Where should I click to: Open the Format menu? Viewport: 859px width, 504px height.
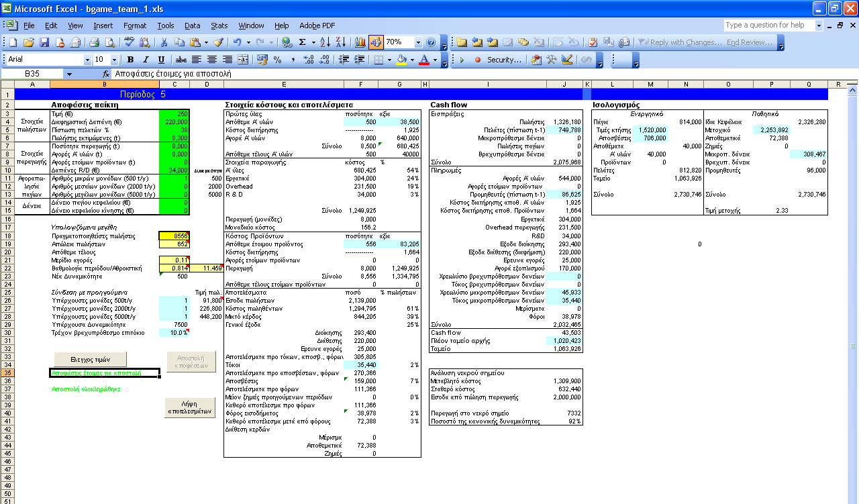(135, 26)
